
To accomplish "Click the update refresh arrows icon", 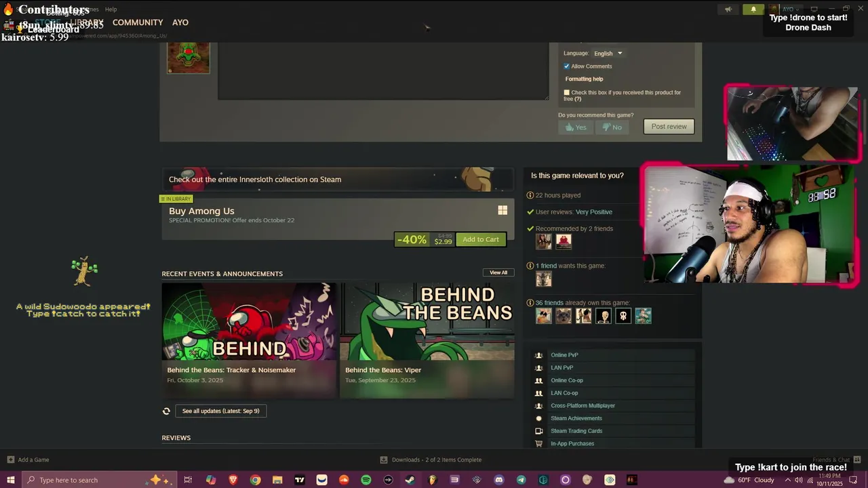I will (x=166, y=411).
